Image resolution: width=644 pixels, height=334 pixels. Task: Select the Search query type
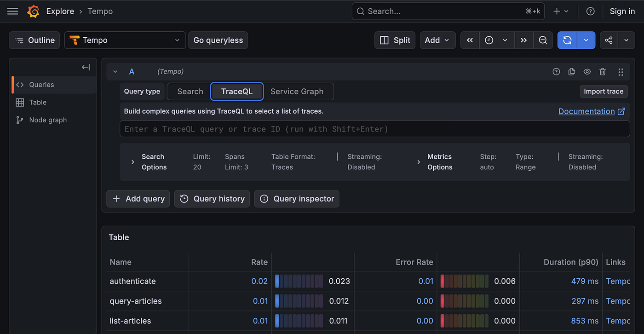tap(190, 92)
